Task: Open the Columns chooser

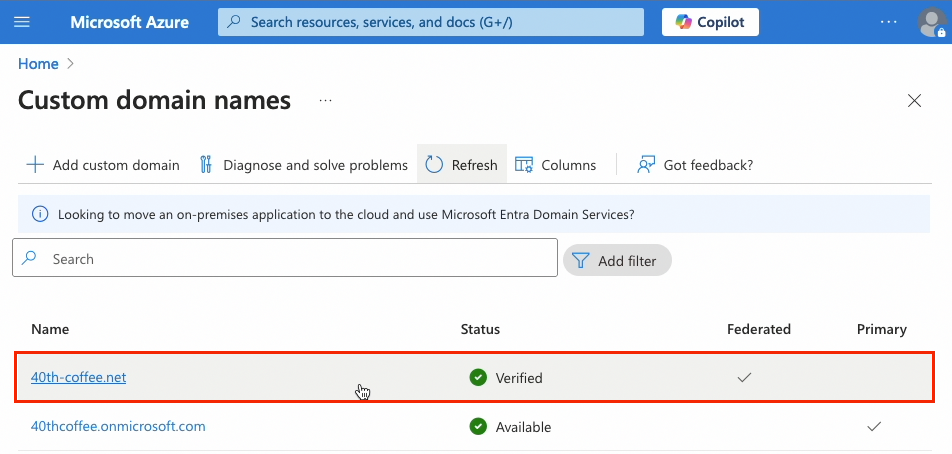Action: [556, 165]
